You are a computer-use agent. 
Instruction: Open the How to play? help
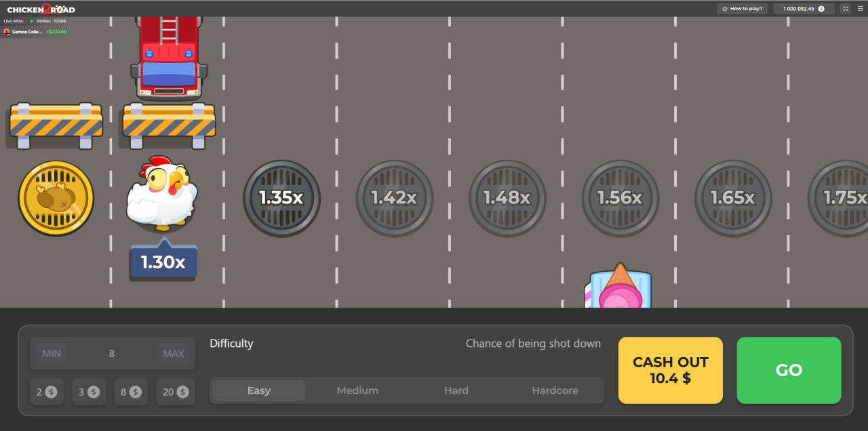coord(743,9)
